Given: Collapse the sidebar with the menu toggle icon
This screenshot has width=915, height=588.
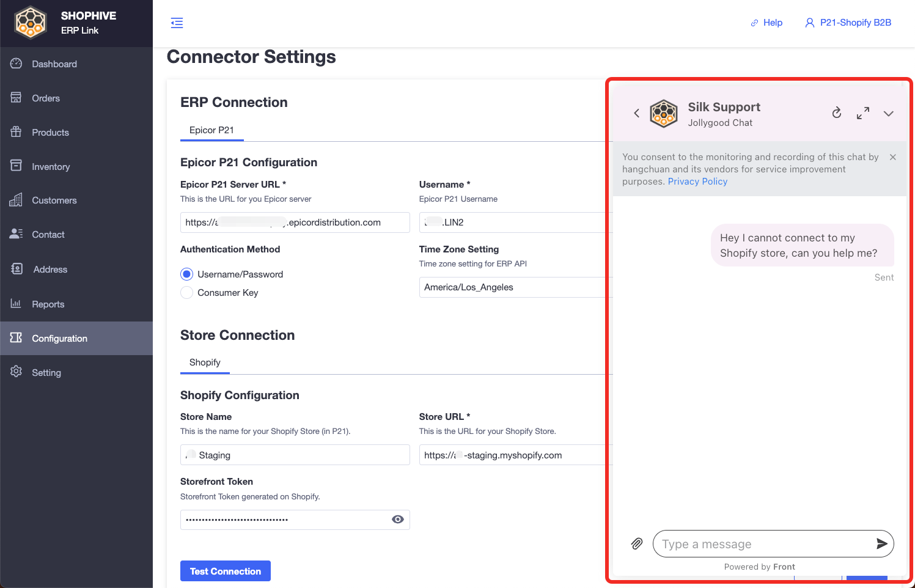Looking at the screenshot, I should [x=177, y=23].
